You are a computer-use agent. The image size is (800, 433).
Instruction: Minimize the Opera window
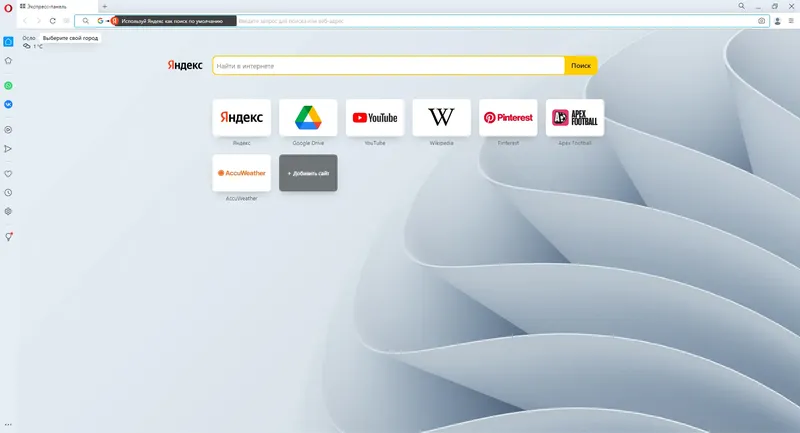(758, 7)
